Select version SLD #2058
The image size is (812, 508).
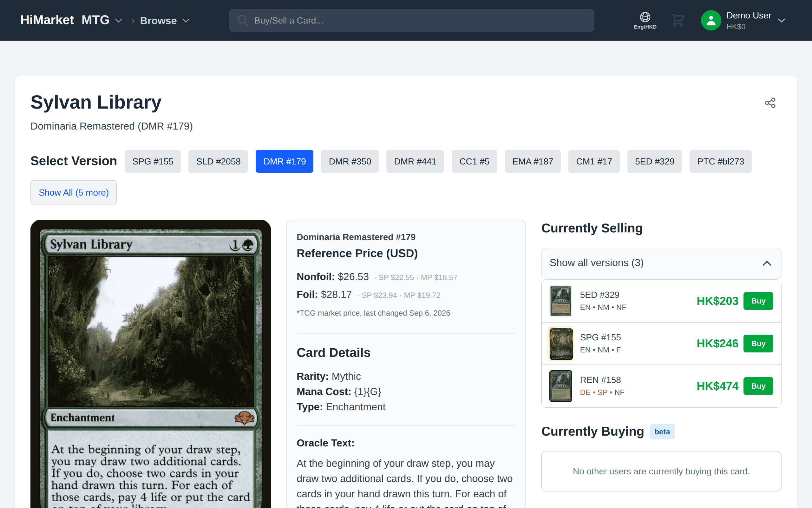click(218, 161)
